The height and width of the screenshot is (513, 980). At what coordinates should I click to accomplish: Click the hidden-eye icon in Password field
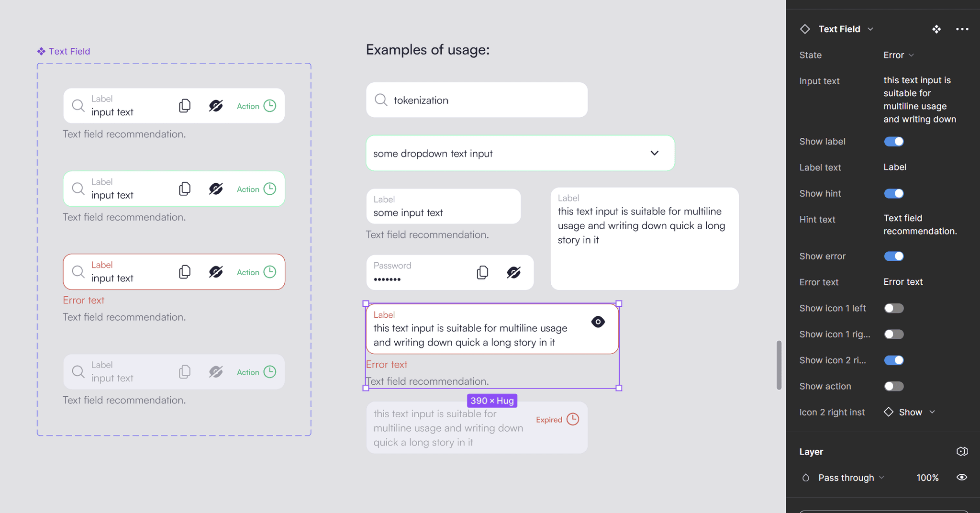point(513,272)
